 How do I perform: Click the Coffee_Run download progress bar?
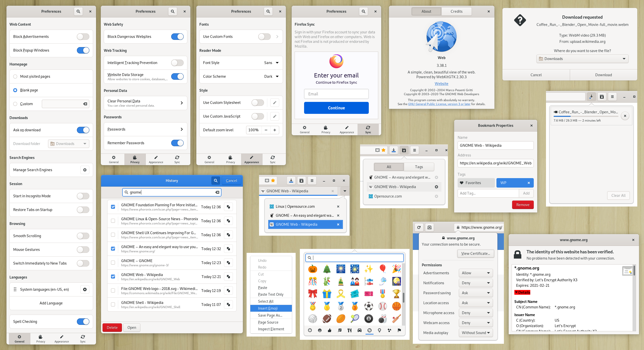coord(586,116)
